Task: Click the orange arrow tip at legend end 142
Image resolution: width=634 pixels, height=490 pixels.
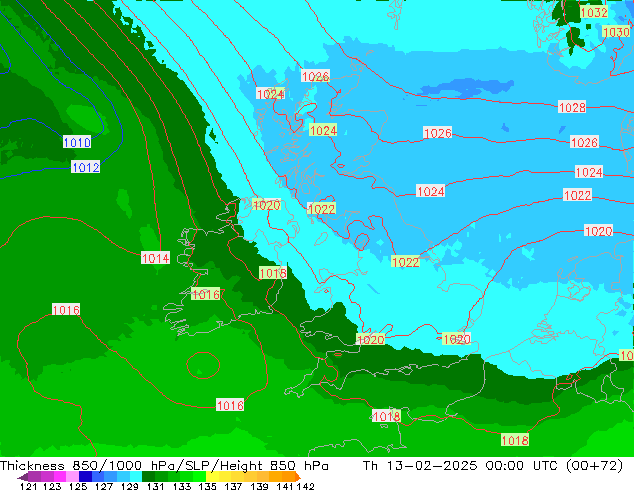Action: (298, 477)
